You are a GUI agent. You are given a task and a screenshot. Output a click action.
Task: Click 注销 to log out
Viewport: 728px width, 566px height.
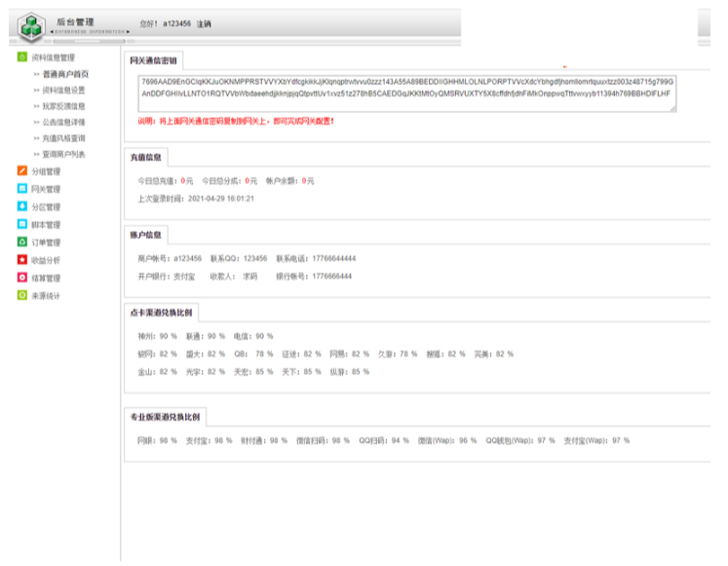pyautogui.click(x=203, y=23)
